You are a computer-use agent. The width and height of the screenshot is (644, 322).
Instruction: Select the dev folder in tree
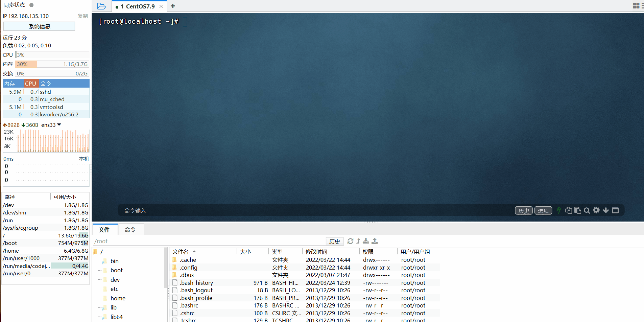click(115, 280)
